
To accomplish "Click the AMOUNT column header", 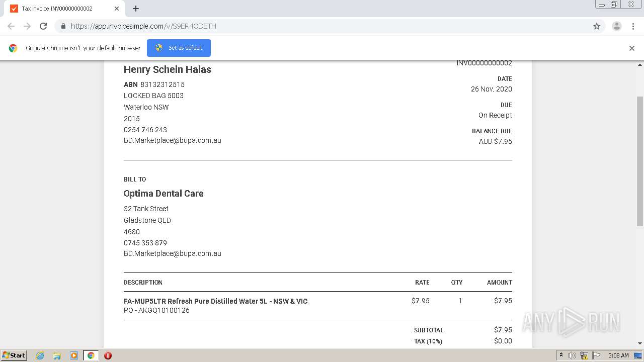I will (500, 283).
